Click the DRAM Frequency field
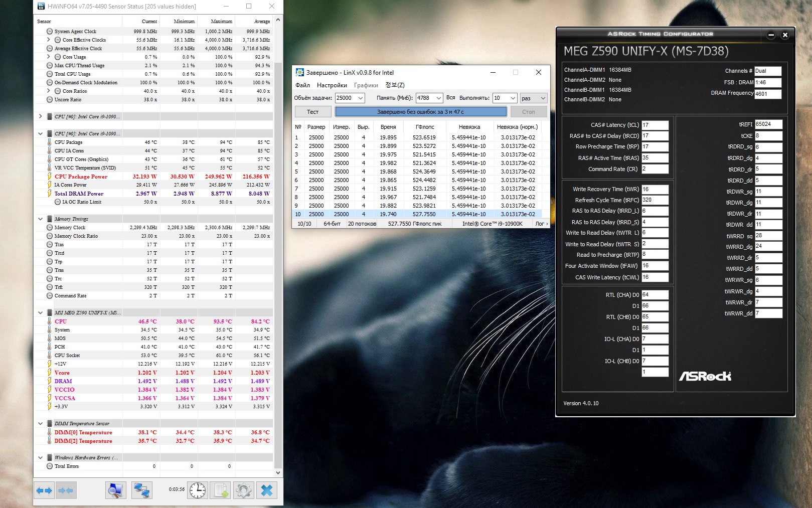This screenshot has width=812, height=508. click(767, 94)
